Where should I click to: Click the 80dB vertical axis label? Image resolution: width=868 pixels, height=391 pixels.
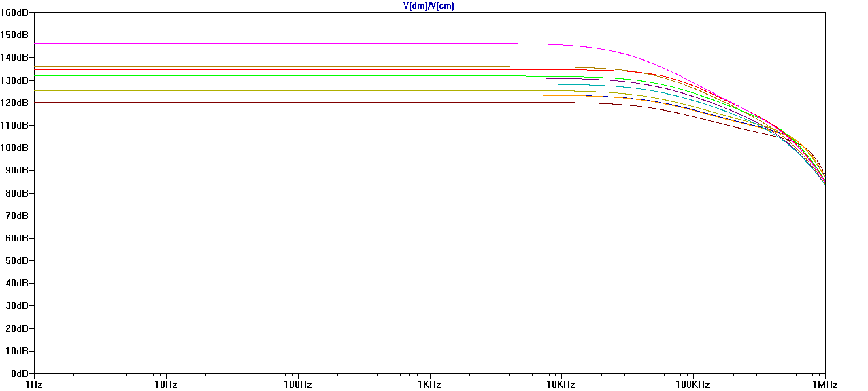coord(17,193)
